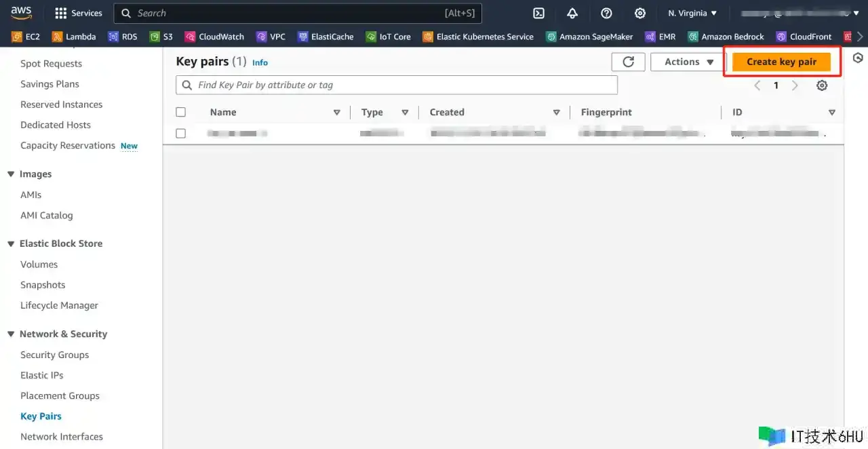The width and height of the screenshot is (868, 449).
Task: Open the Actions dropdown
Action: (x=688, y=62)
